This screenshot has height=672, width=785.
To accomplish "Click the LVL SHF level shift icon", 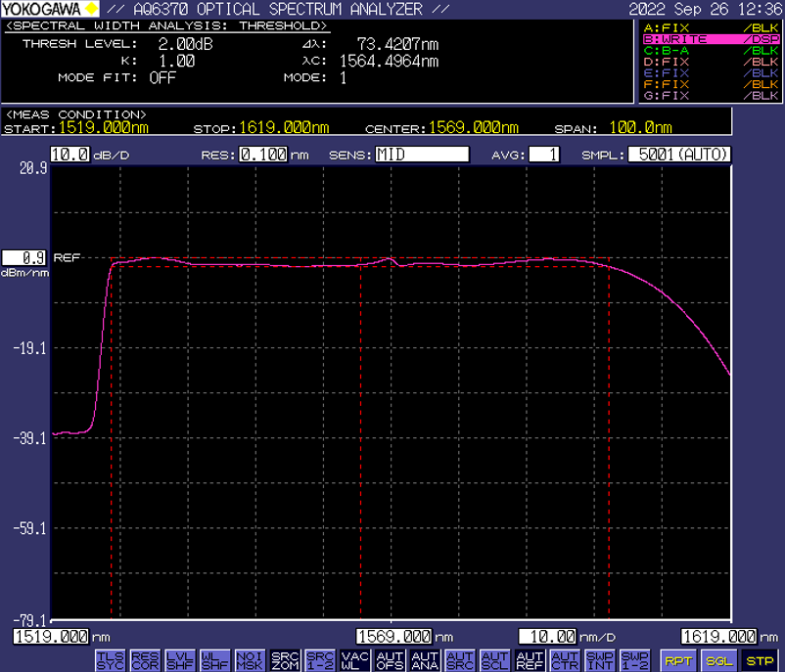I will point(179,660).
